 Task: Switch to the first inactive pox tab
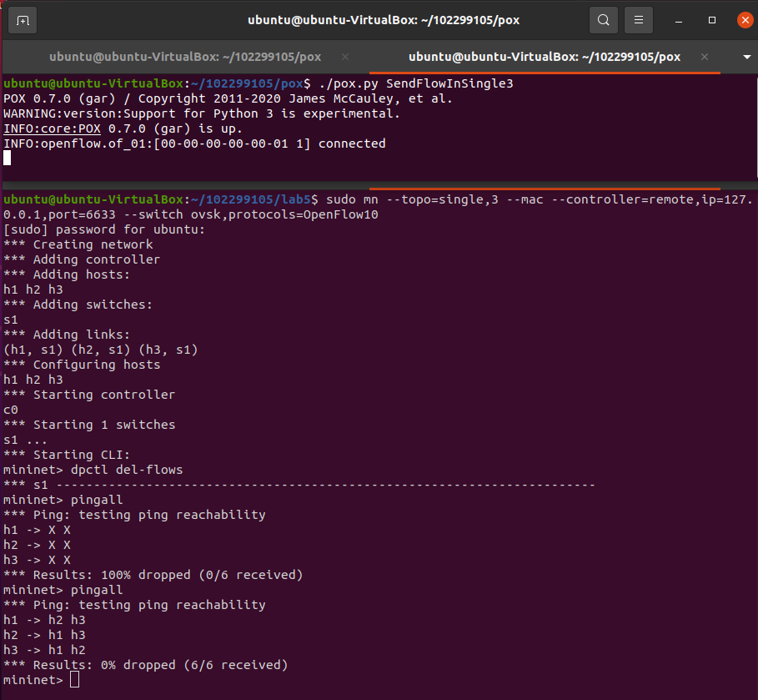coord(185,57)
